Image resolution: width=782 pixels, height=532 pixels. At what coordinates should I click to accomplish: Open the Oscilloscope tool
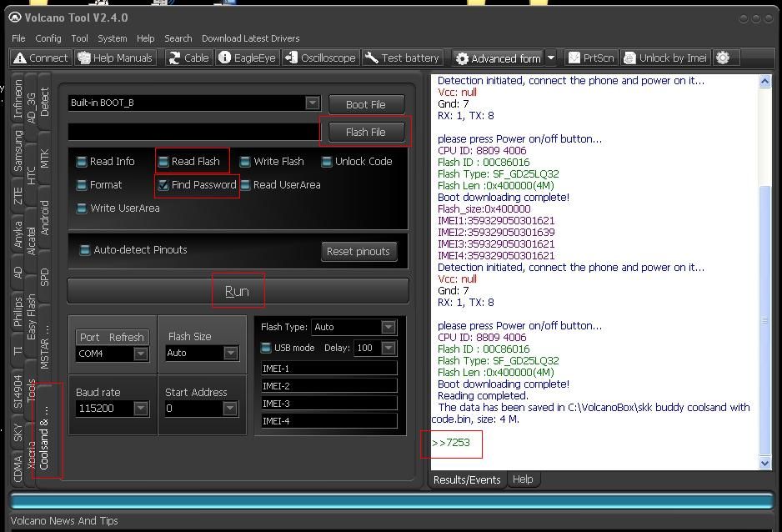(320, 58)
